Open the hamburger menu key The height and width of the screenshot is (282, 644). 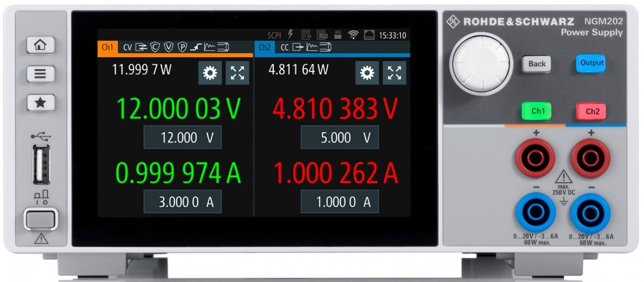(40, 74)
